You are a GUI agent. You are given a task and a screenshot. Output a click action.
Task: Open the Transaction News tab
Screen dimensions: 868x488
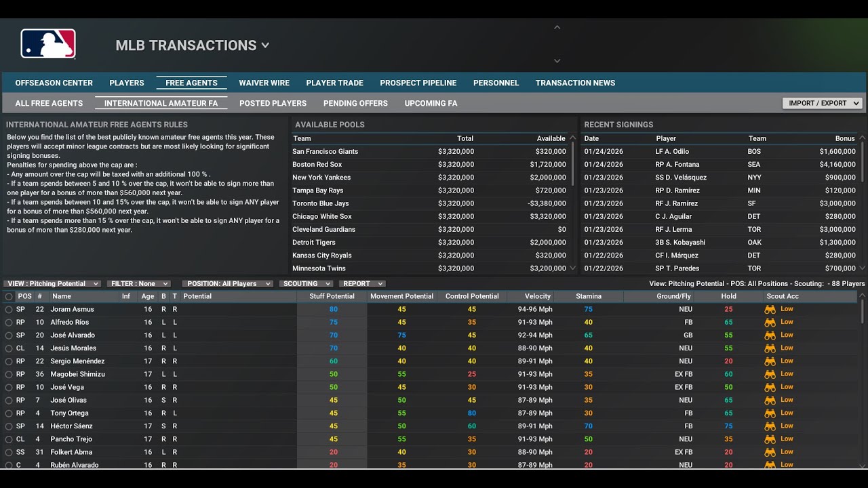(575, 83)
